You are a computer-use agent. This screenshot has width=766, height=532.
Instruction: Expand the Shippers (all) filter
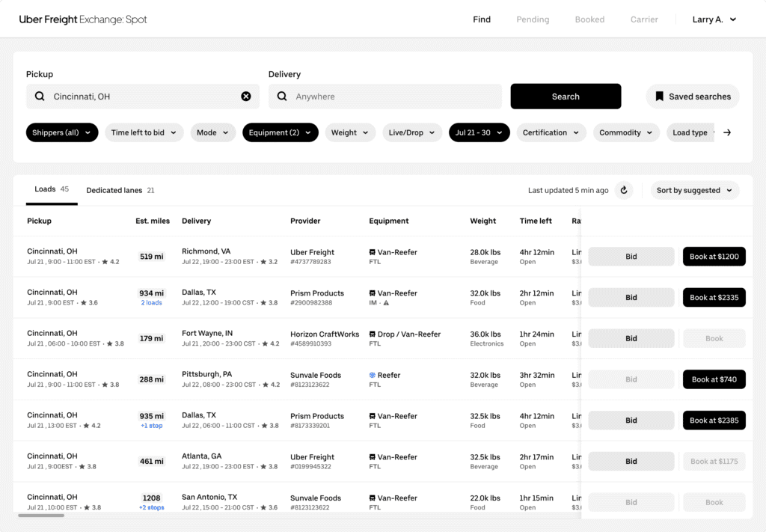click(x=62, y=132)
